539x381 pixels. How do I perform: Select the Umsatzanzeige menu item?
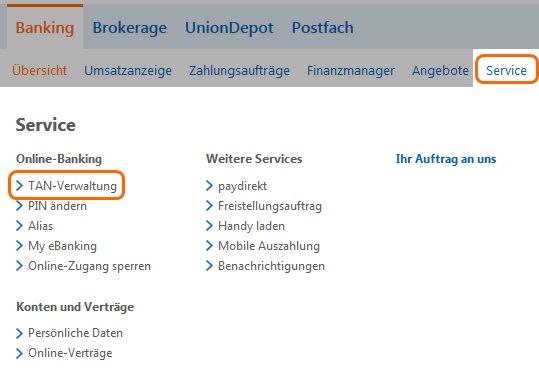point(128,70)
